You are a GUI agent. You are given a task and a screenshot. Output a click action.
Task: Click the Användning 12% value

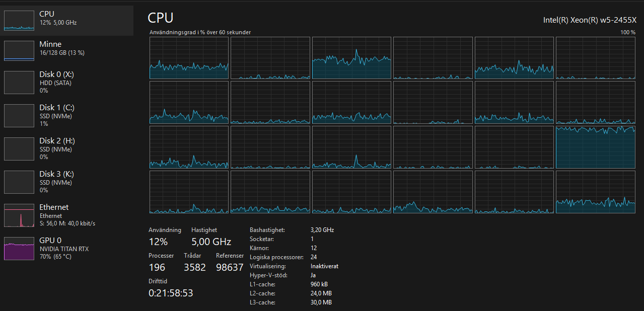158,242
